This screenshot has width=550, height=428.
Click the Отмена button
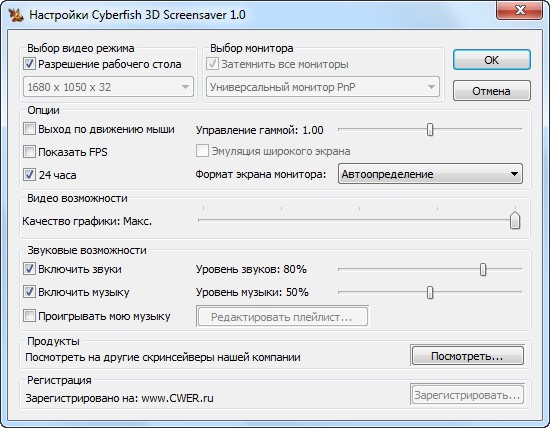tap(491, 91)
